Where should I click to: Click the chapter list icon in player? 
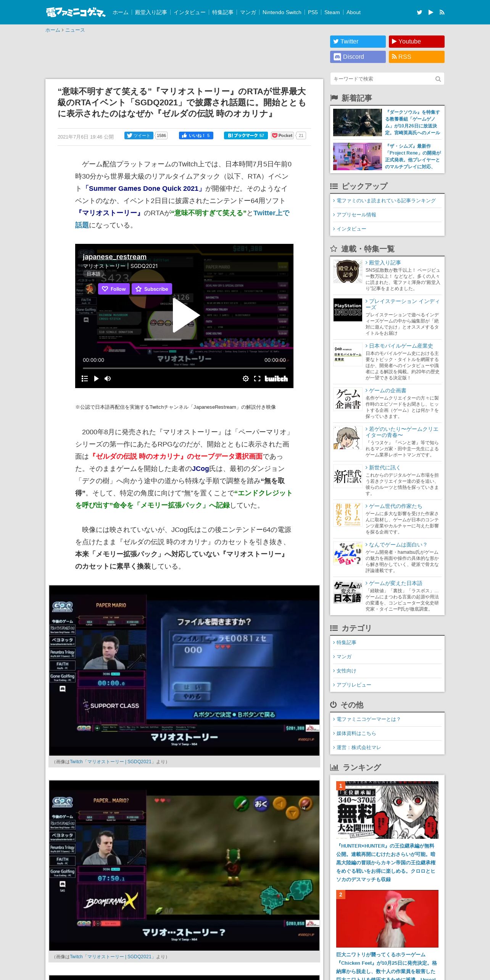coord(85,379)
